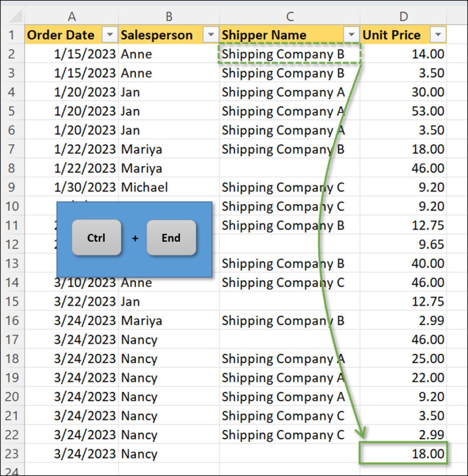Select row 23 header

point(12,454)
